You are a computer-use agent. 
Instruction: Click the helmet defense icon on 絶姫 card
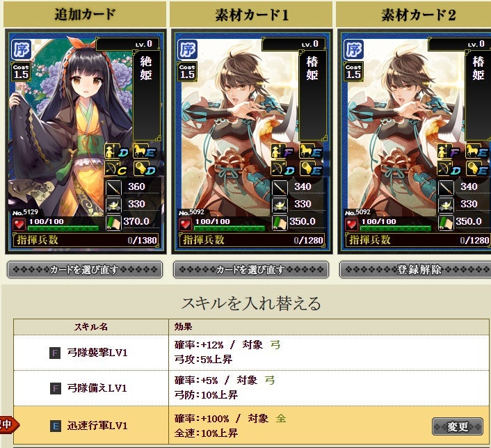113,205
